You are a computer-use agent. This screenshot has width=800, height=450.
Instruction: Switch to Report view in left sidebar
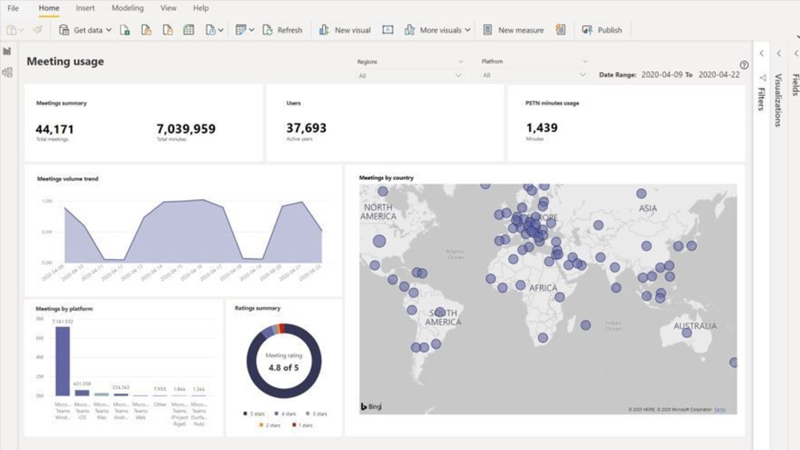[x=7, y=51]
